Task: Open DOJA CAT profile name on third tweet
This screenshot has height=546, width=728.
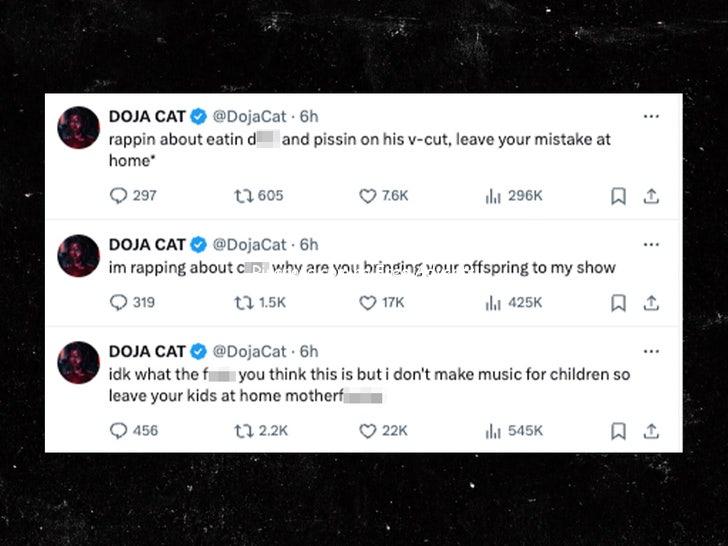Action: [147, 351]
